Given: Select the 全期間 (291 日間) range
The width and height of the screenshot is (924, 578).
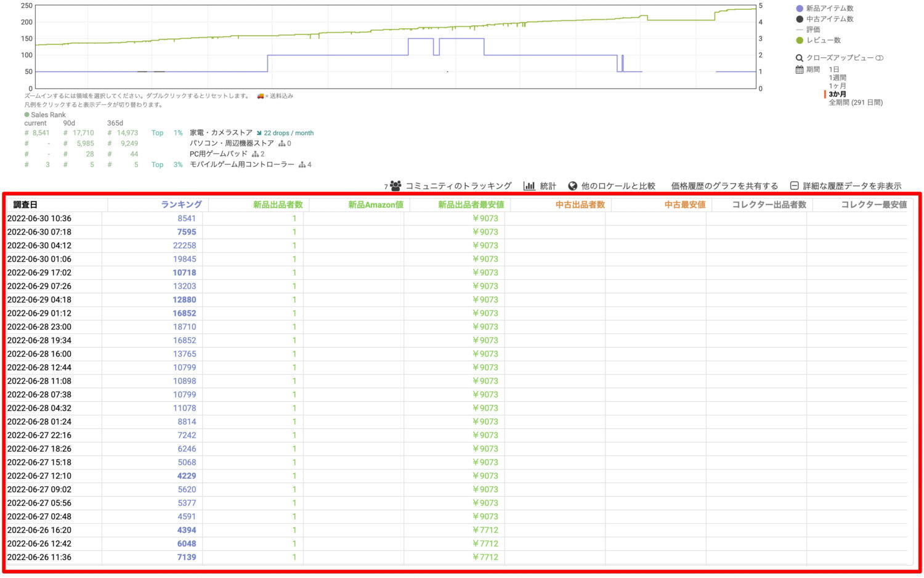Looking at the screenshot, I should point(855,102).
